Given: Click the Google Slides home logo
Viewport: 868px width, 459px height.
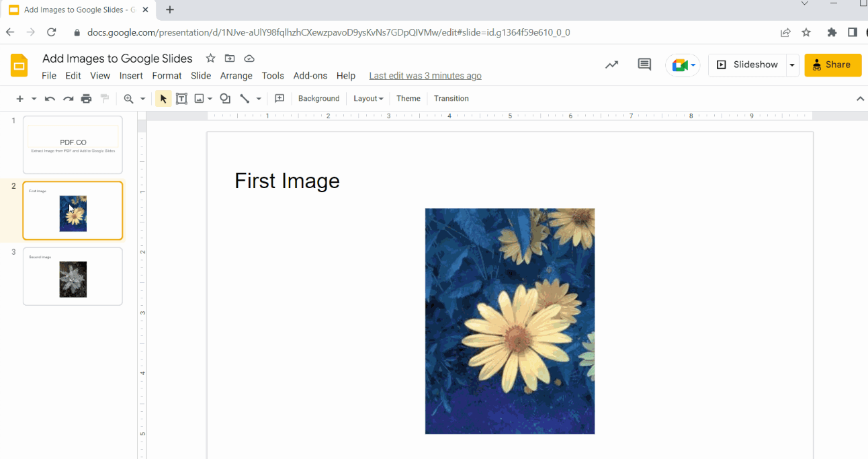Looking at the screenshot, I should pyautogui.click(x=19, y=65).
